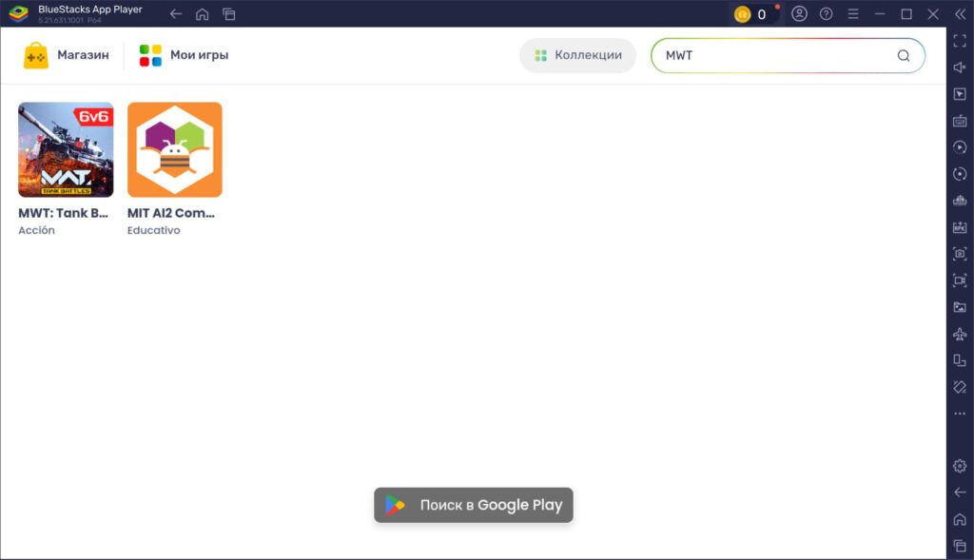Toggle fullscreen mode in sidebar
Viewport: 974px width, 560px height.
pos(960,41)
